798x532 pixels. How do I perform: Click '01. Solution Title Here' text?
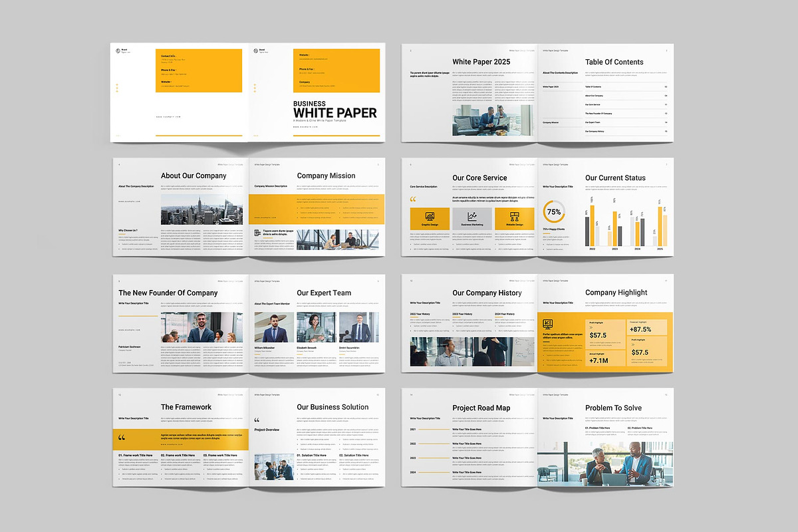(x=312, y=456)
